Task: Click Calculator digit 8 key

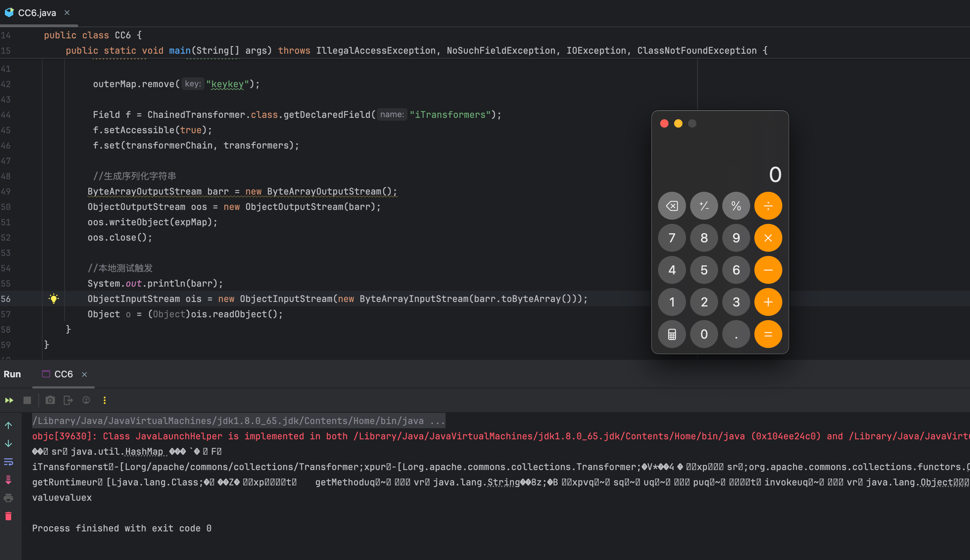Action: click(x=704, y=238)
